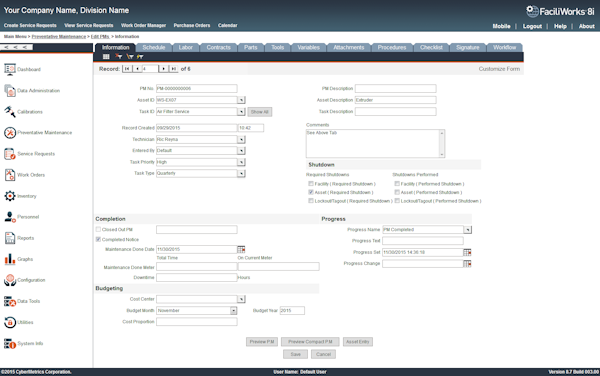Toggle Lockout/Tagout (Required Shutdown) checkbox
600x376 pixels.
311,201
